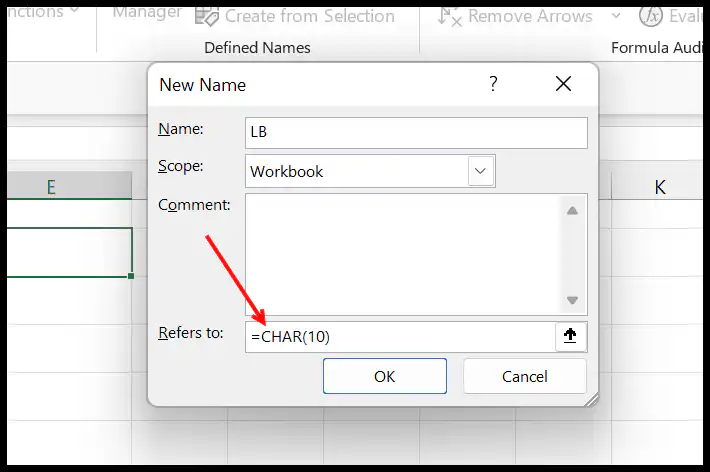This screenshot has width=710, height=472.
Task: Click the Refers to field with =CHAR(10)
Action: pos(400,337)
